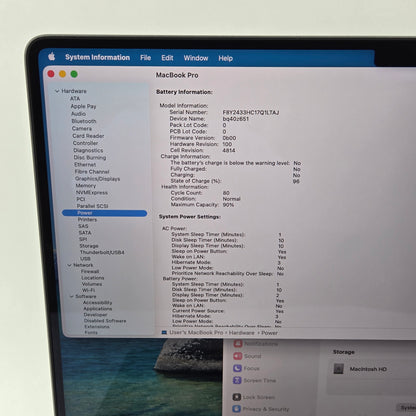The width and height of the screenshot is (416, 416).
Task: Click the serial number F8Y2433HC17Q1LTAJ
Action: [251, 112]
